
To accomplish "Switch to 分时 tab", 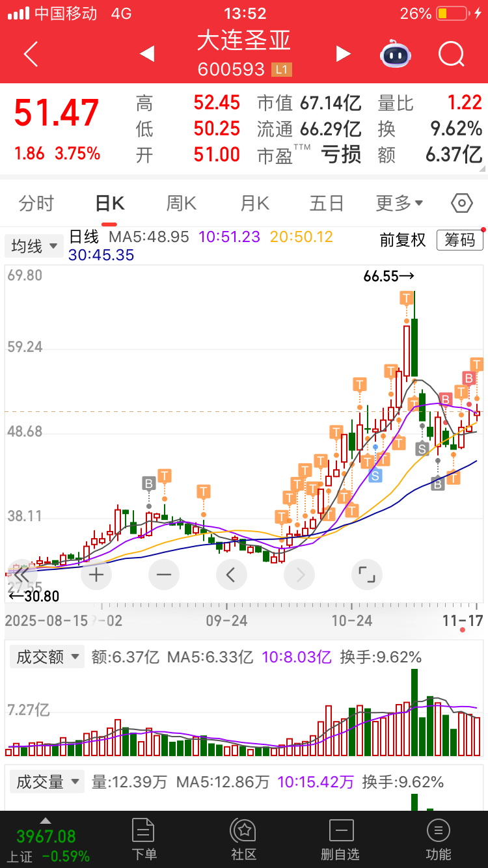I will tap(36, 203).
